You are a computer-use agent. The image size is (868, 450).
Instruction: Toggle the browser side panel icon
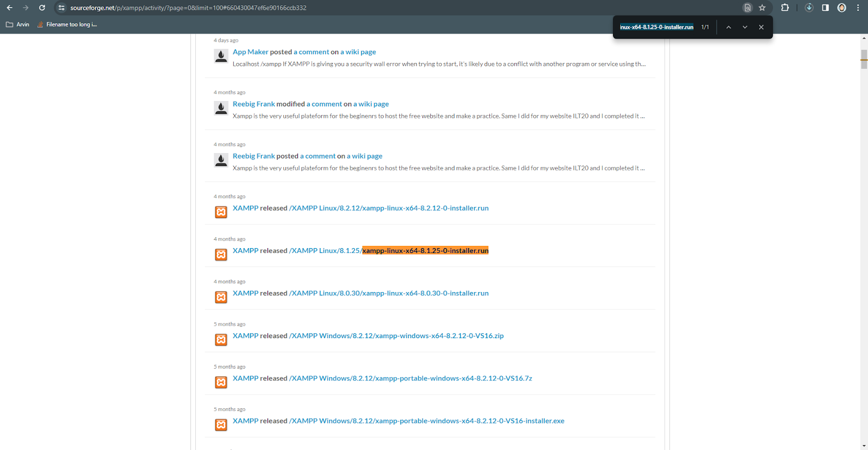[825, 8]
